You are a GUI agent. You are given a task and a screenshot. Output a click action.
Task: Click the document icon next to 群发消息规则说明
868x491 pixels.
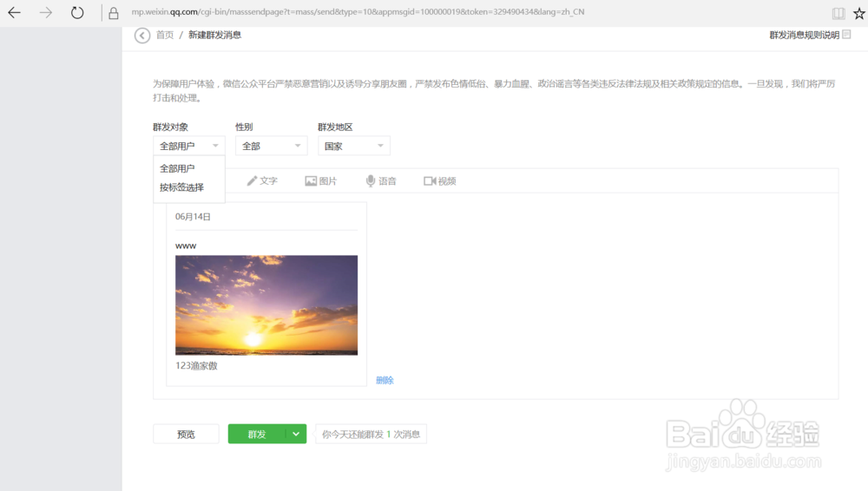[x=846, y=35]
